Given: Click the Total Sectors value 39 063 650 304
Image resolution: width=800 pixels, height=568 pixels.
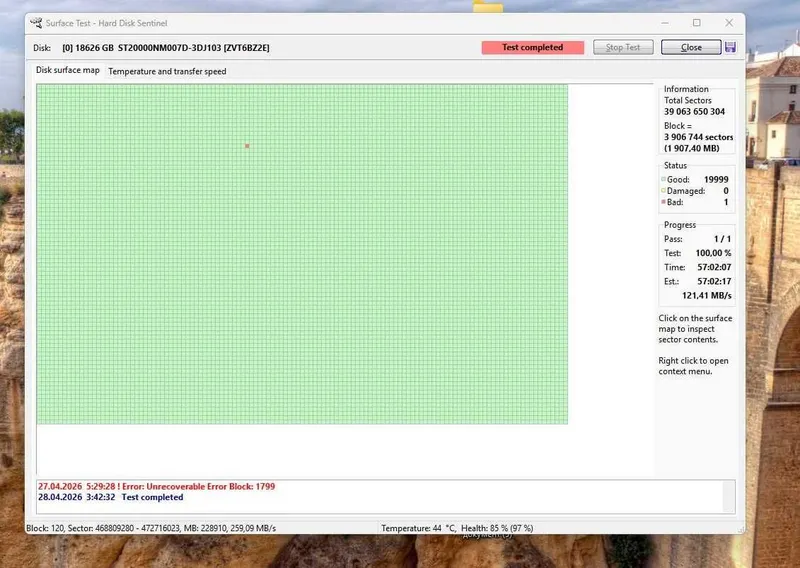Looking at the screenshot, I should tap(694, 112).
